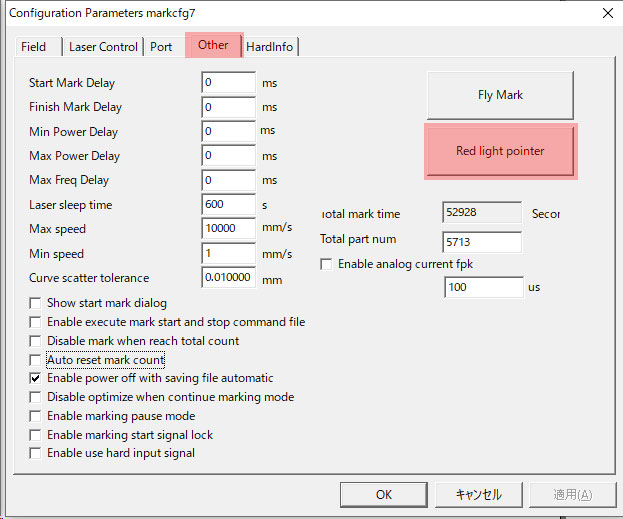This screenshot has width=623, height=519.
Task: Focus the Laser sleep time field
Action: coord(228,205)
